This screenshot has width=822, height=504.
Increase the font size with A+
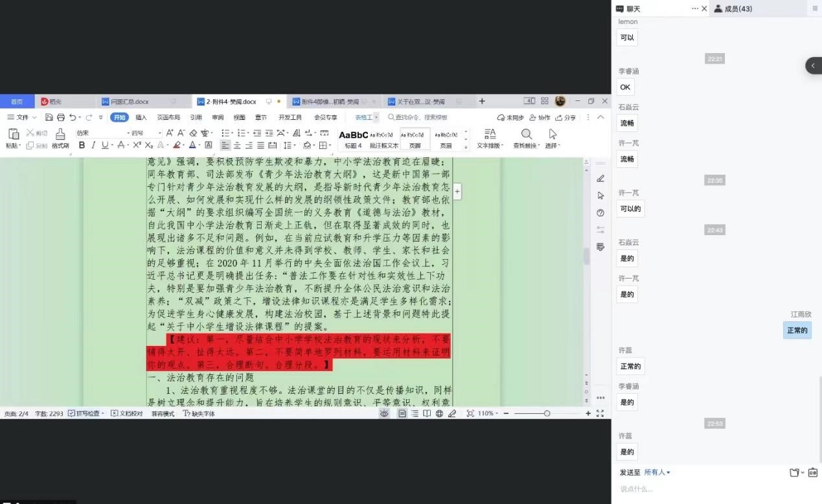point(170,133)
